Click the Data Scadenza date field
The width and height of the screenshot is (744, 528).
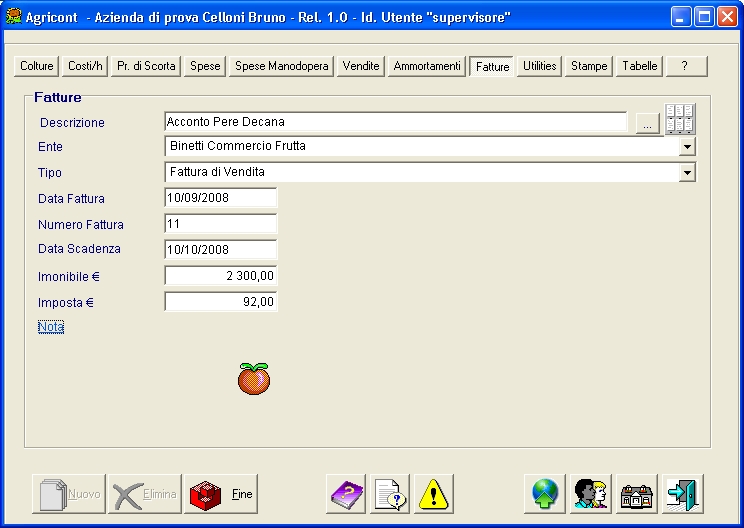tap(220, 249)
